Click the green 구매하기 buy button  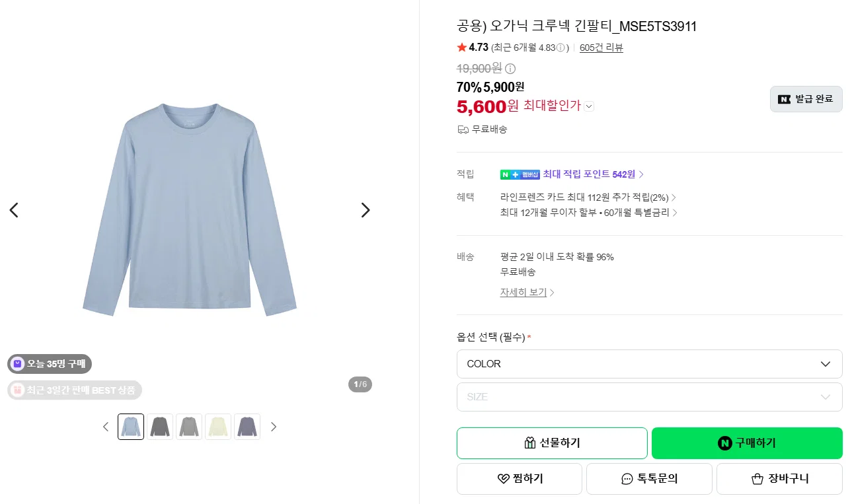pos(747,443)
